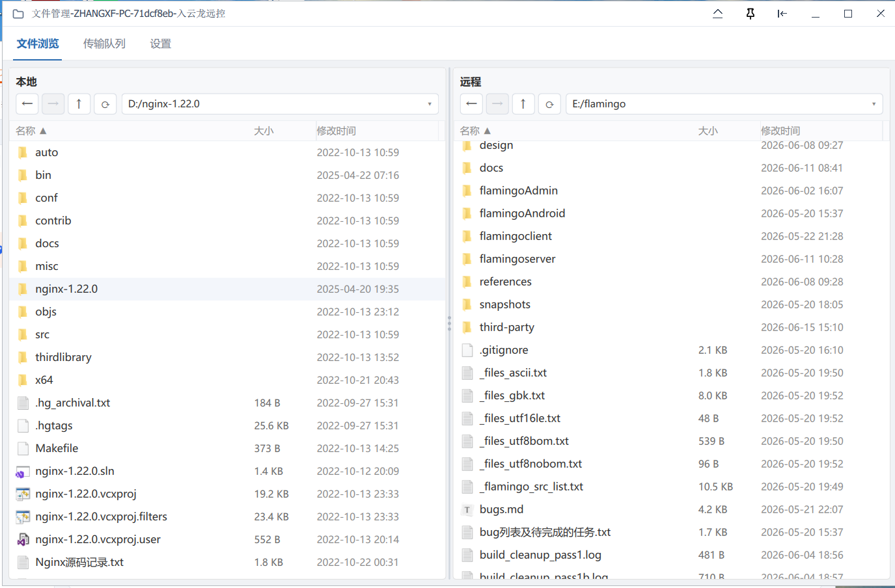Go up one level in local pane
Screen dimensions: 895x588
[x=79, y=103]
